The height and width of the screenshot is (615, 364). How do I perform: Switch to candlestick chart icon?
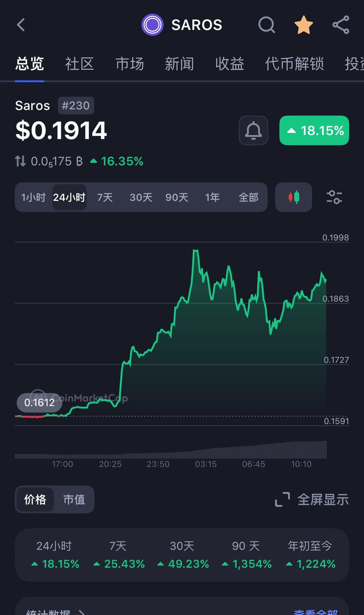293,197
